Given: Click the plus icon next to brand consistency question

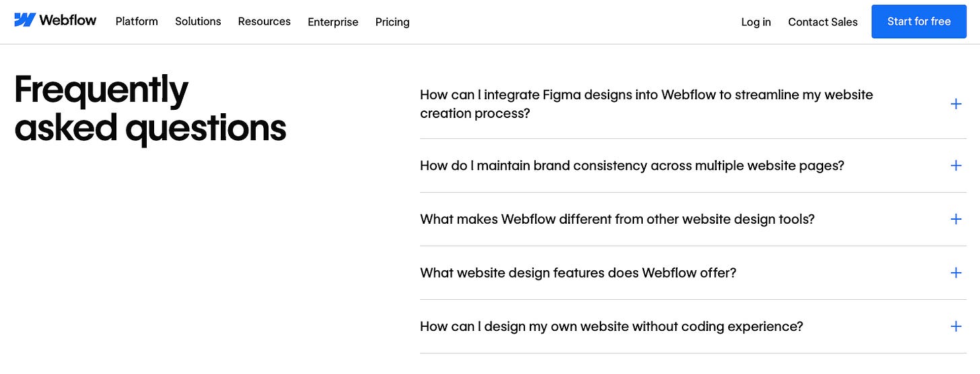Looking at the screenshot, I should pyautogui.click(x=956, y=165).
